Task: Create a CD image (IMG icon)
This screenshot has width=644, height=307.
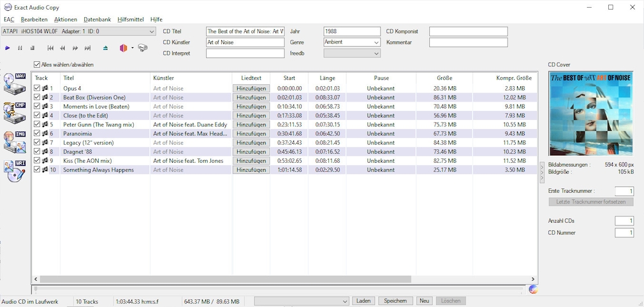Action: point(15,142)
